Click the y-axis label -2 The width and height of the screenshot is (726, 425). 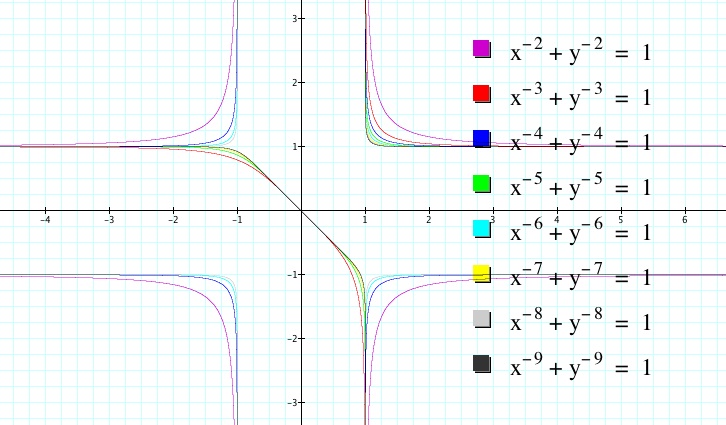pyautogui.click(x=292, y=339)
